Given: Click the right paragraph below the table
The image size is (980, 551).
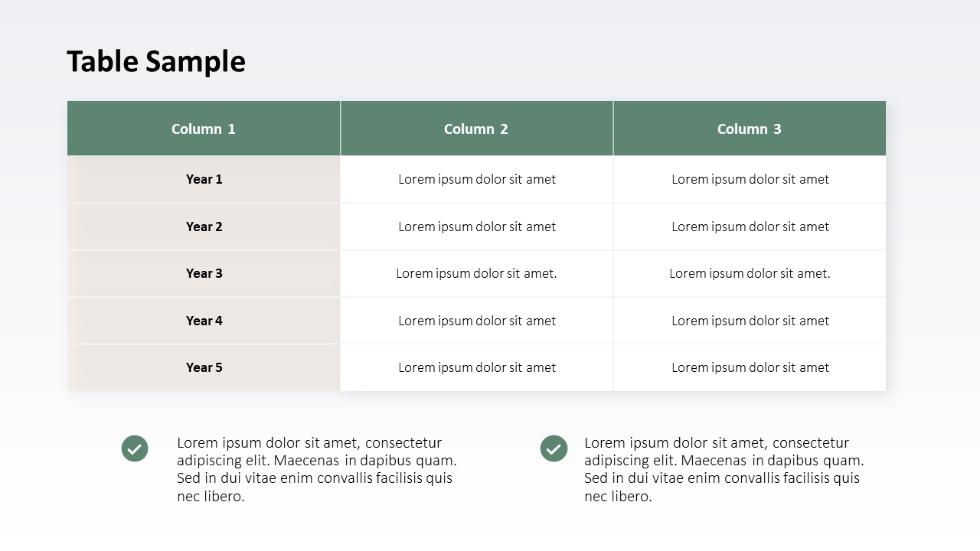Looking at the screenshot, I should point(724,469).
